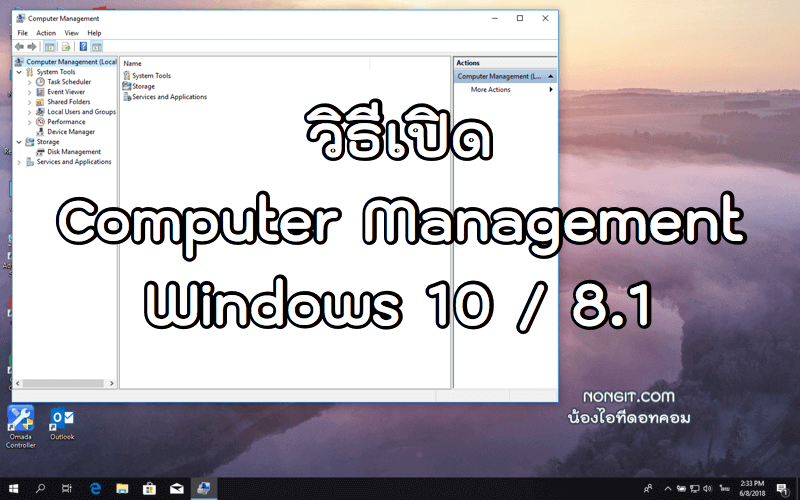This screenshot has height=500, width=800.
Task: Collapse the System Tools tree node
Action: coord(19,72)
